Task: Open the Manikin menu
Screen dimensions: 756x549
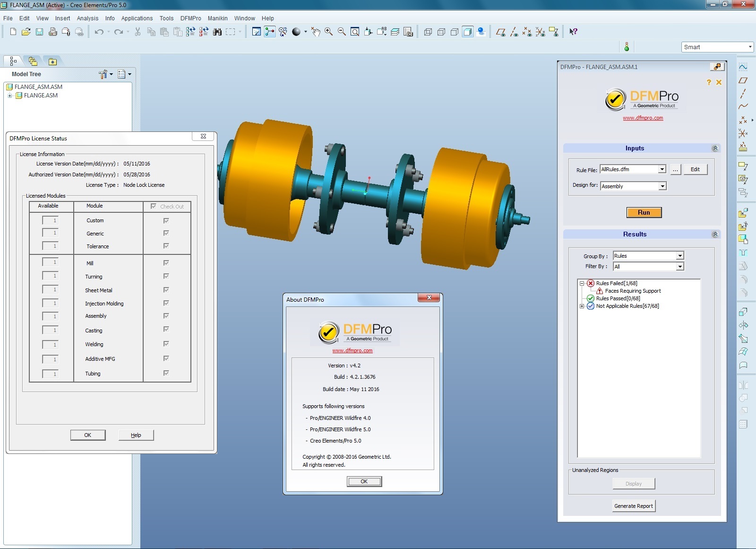Action: pyautogui.click(x=218, y=18)
